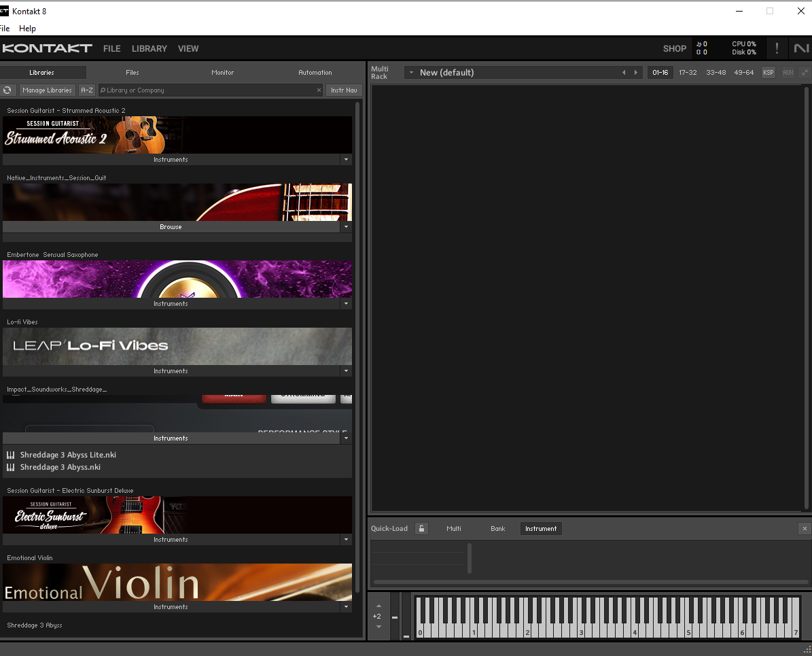The height and width of the screenshot is (656, 812).
Task: Click the mod wheel handle beside the keyboard
Action: coord(406,636)
